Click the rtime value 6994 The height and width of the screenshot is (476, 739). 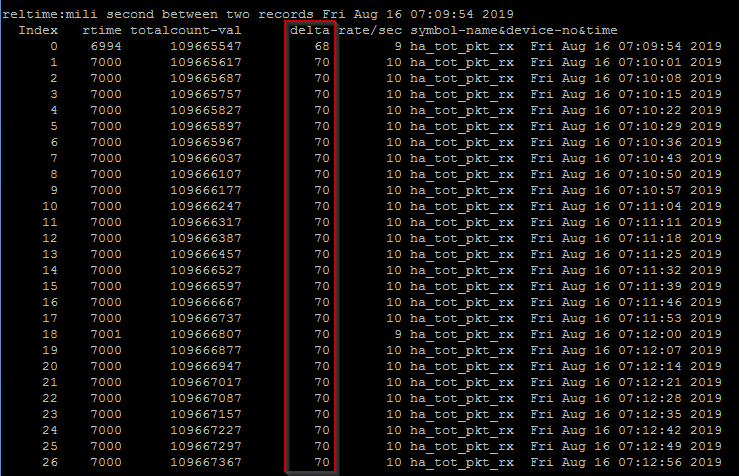coord(106,47)
